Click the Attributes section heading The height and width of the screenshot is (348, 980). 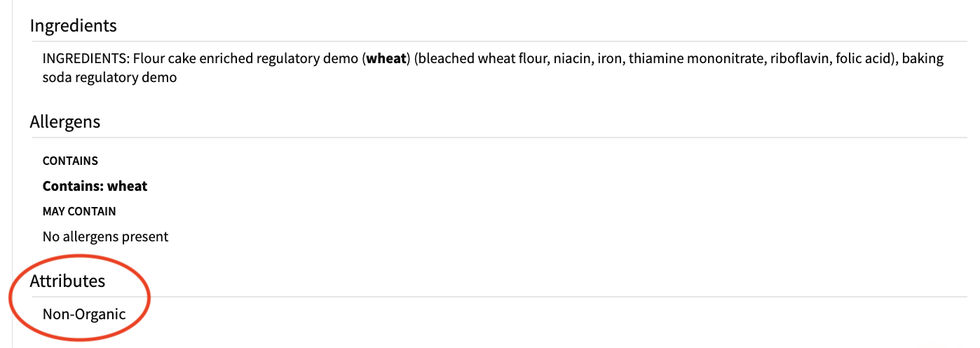[x=67, y=281]
